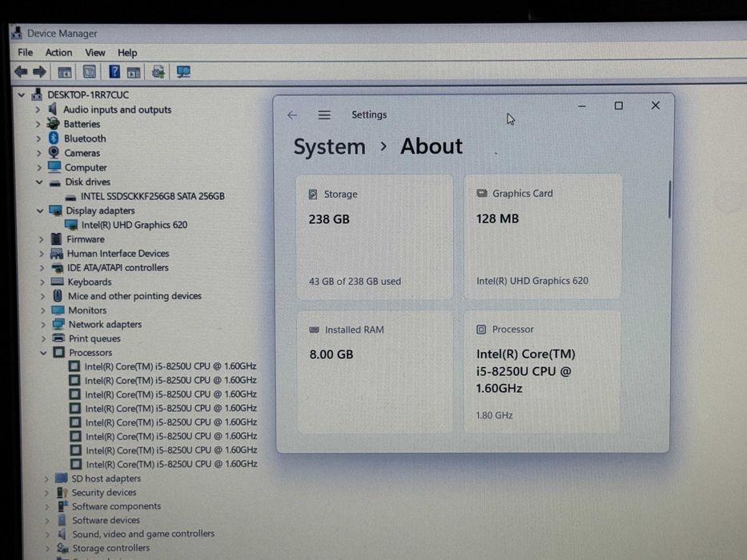Expand Audio inputs and outputs category

(x=38, y=110)
